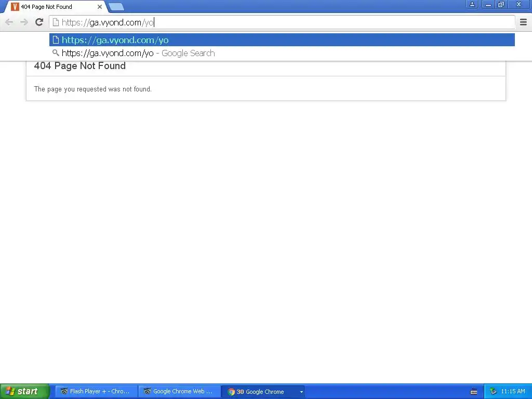The image size is (532, 399).
Task: Switch to the 404 Page Not Found tab
Action: click(x=56, y=6)
